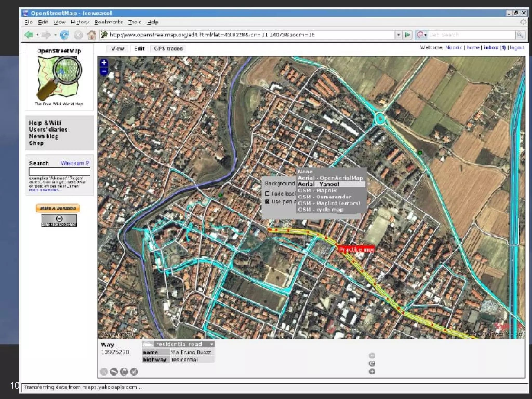
Task: Click the browser Reload button
Action: pyautogui.click(x=64, y=35)
